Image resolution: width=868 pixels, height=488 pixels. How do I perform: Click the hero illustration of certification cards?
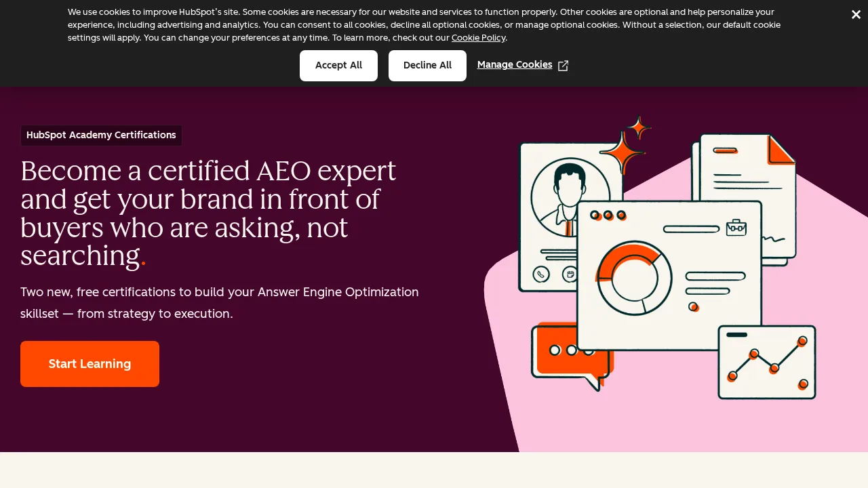(x=668, y=258)
